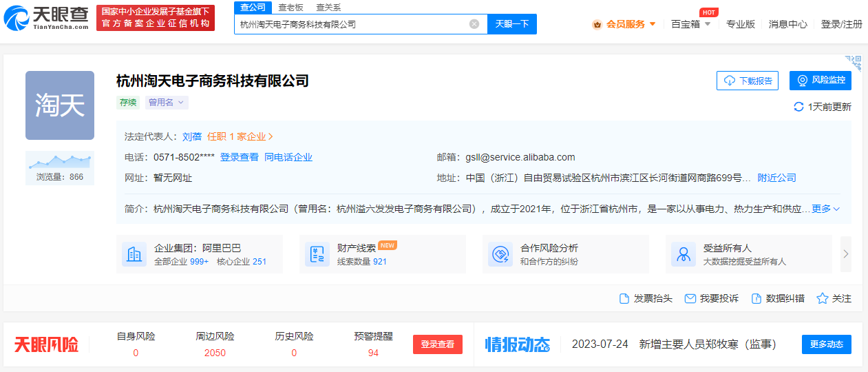This screenshot has height=372, width=868.
Task: Switch to the 查公司 tab
Action: 253,7
